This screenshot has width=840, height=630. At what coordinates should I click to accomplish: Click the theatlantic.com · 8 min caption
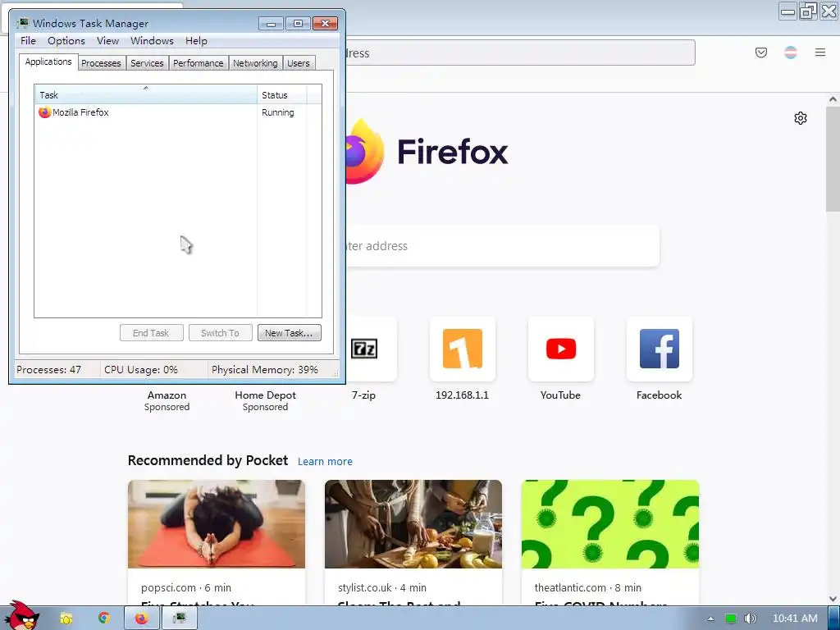(x=587, y=587)
